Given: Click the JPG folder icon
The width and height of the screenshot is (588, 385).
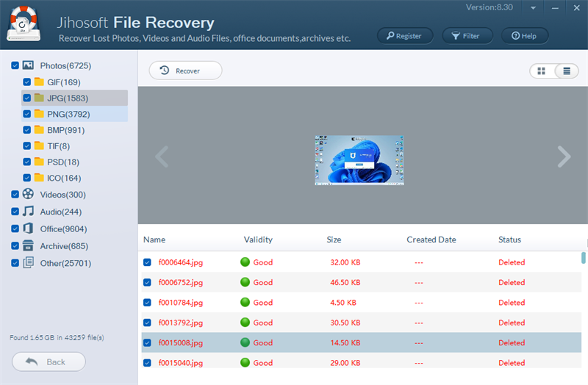Looking at the screenshot, I should (x=39, y=98).
